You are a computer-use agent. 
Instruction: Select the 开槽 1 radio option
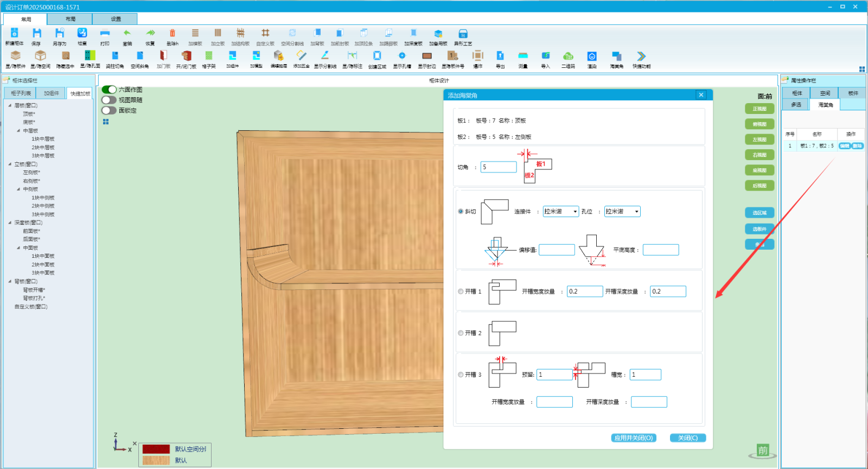coord(461,291)
